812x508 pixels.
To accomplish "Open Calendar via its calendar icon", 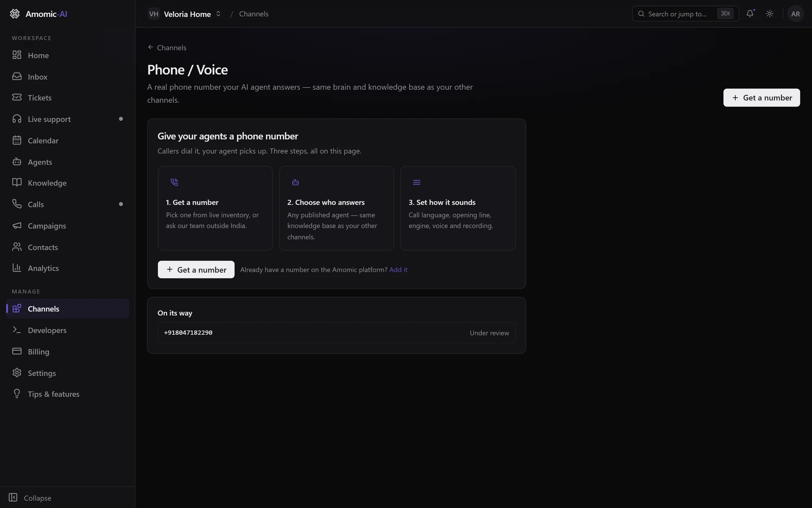I will click(x=17, y=140).
